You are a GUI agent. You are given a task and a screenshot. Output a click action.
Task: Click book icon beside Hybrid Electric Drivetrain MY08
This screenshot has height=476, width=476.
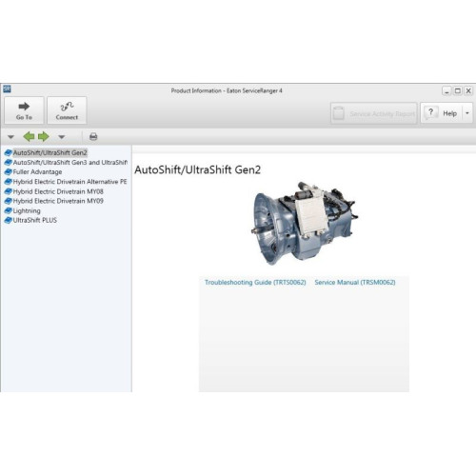tap(8, 191)
